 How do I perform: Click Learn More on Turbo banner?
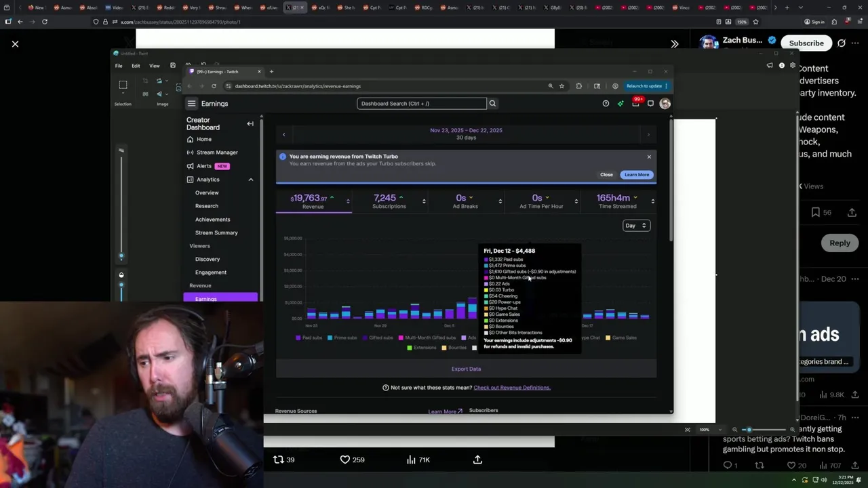tap(637, 175)
